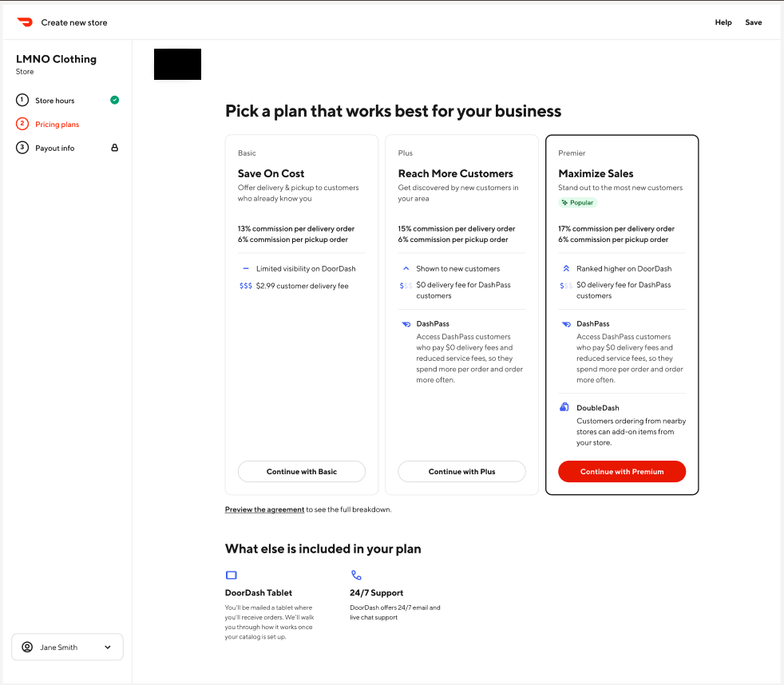Open the Preview the agreement link
The height and width of the screenshot is (685, 784).
click(x=264, y=509)
